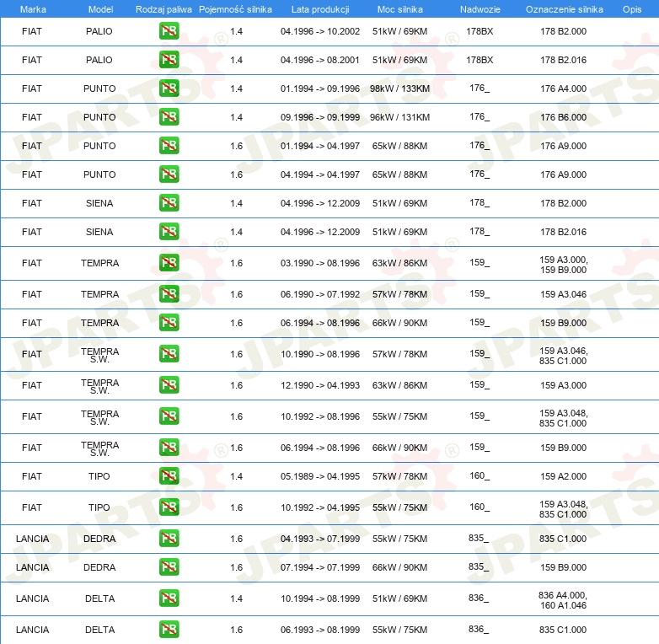Click fuel icon in Palio 178 B2.000 row
659x644 pixels.
[169, 31]
